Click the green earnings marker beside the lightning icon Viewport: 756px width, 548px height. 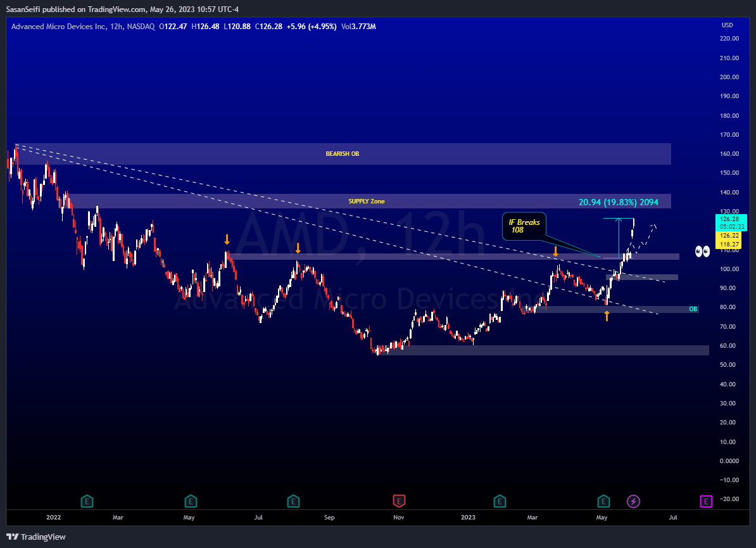603,501
